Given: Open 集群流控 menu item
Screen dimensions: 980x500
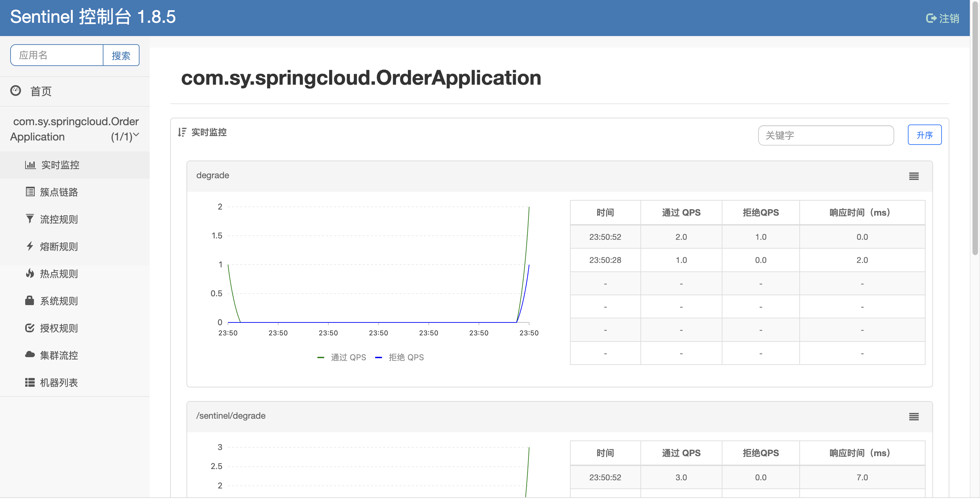Looking at the screenshot, I should [x=75, y=355].
